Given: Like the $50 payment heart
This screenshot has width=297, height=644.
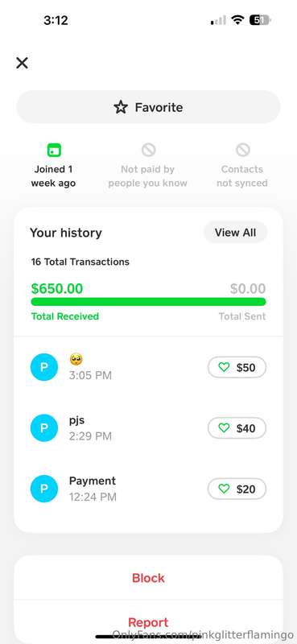Looking at the screenshot, I should (224, 367).
